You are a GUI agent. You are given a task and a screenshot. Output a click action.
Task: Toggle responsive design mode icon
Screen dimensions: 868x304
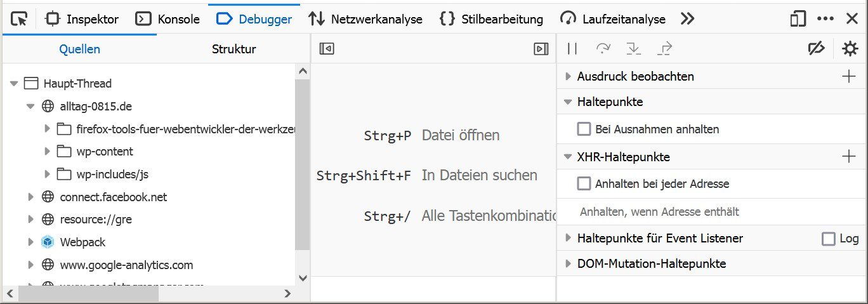coord(798,19)
